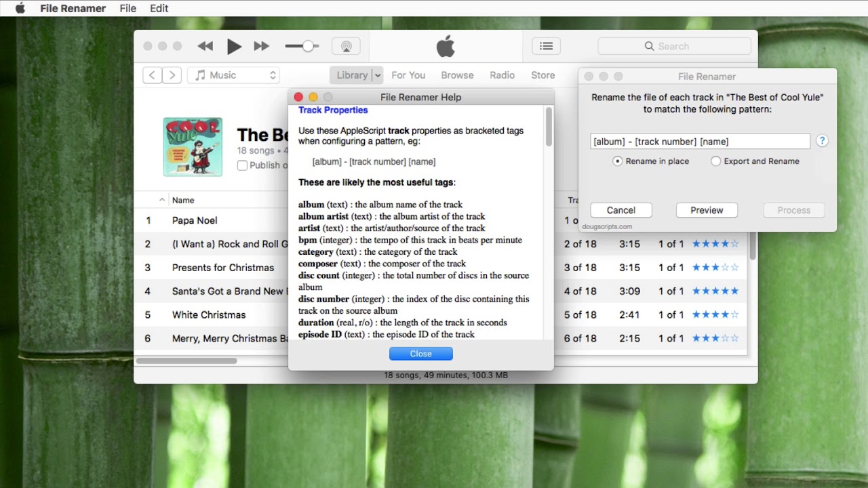The width and height of the screenshot is (868, 488).
Task: Click the example pattern text in Help
Action: (x=374, y=162)
